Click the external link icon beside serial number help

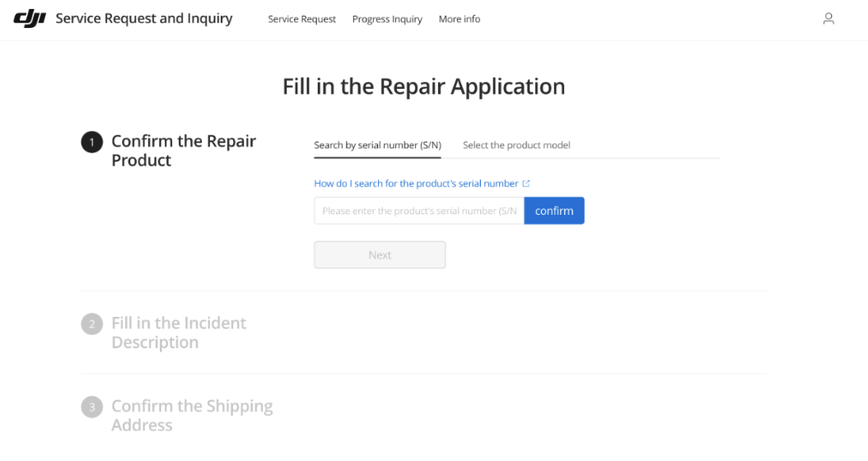coord(525,184)
